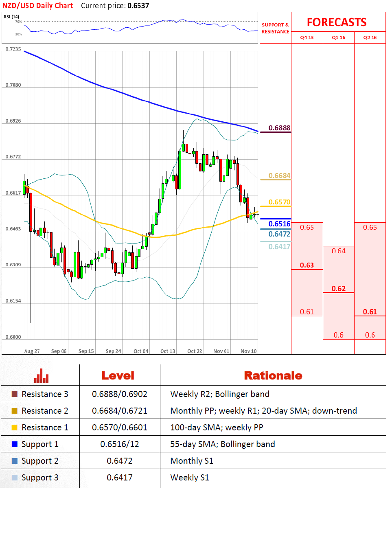Click the red bar chart icon
The image size is (392, 557).
(41, 376)
